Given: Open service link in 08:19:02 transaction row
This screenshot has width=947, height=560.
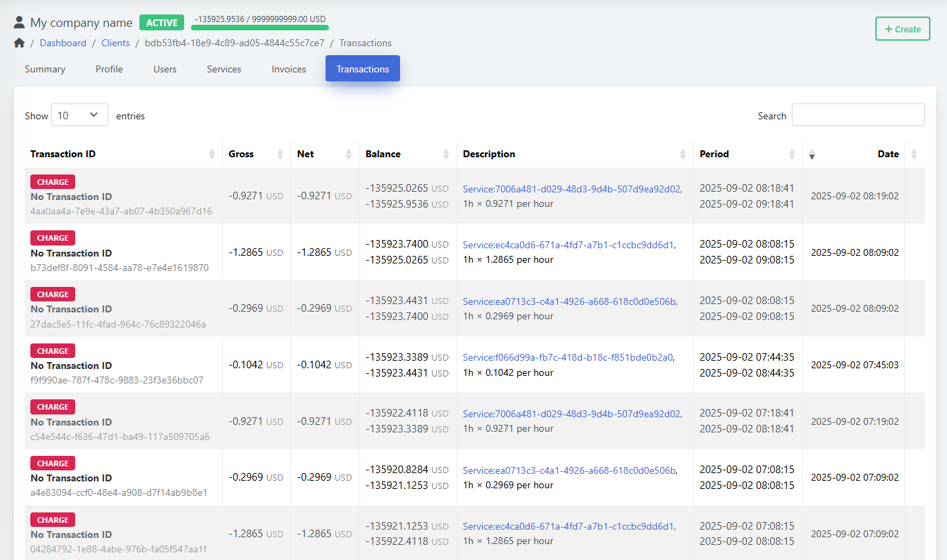Looking at the screenshot, I should [x=572, y=189].
